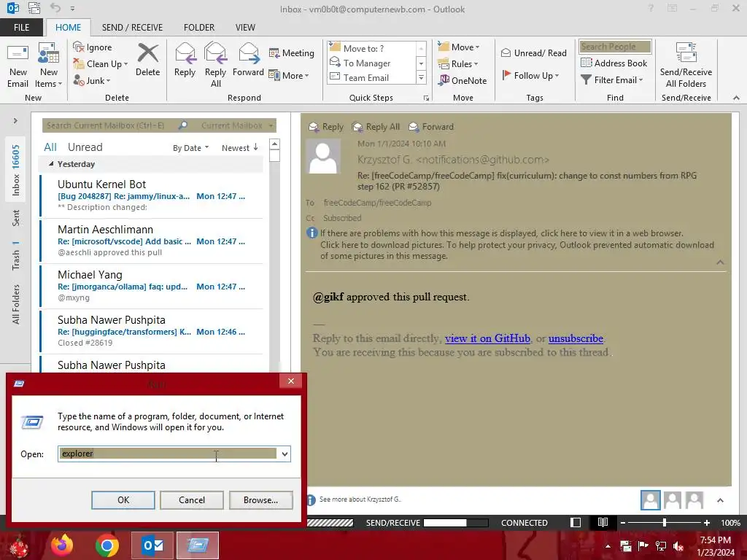Open the Quick Steps dialog launcher
Screen dimensions: 747x560
pos(426,98)
